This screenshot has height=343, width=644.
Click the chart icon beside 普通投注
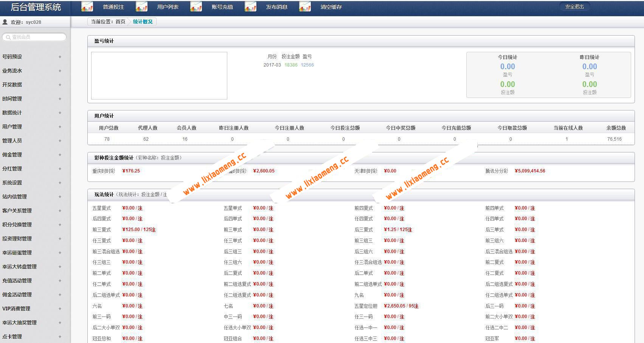[x=87, y=7]
